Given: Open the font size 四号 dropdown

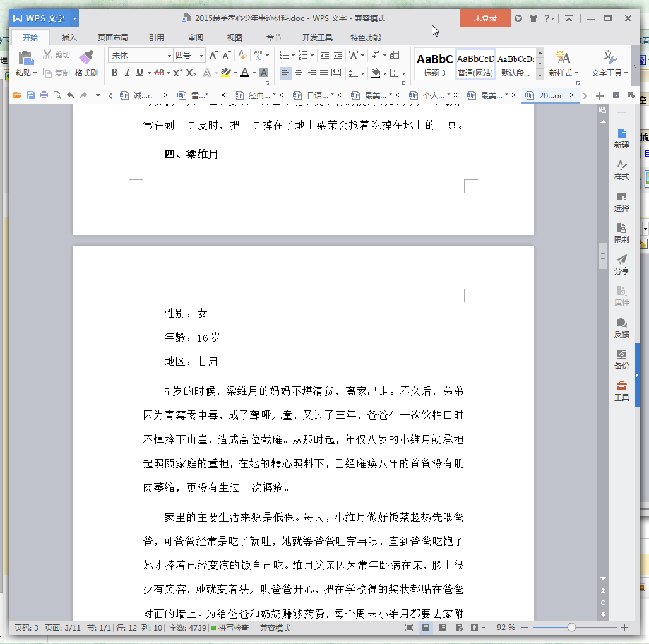Looking at the screenshot, I should click(201, 56).
